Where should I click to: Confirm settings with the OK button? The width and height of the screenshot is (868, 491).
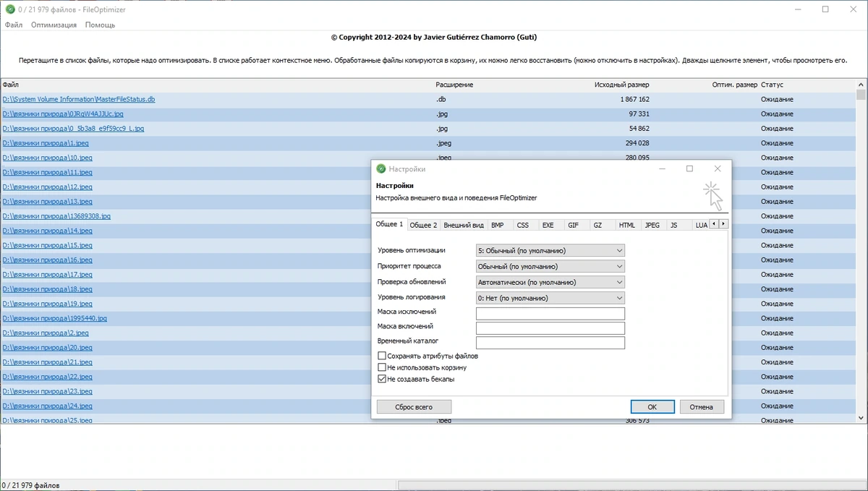point(652,407)
